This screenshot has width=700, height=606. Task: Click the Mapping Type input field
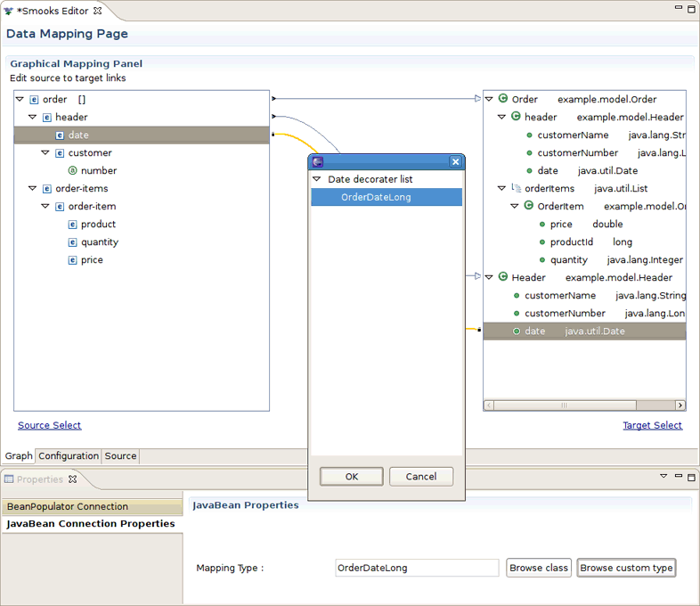pyautogui.click(x=417, y=568)
